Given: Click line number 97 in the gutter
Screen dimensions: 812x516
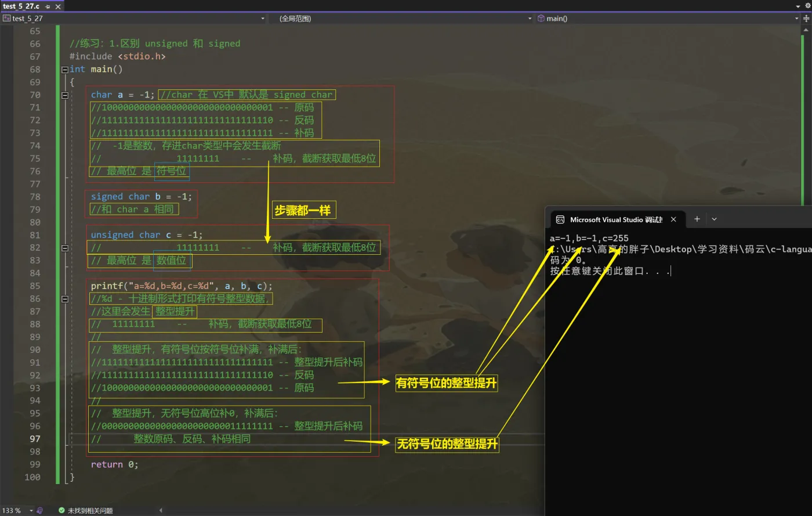Looking at the screenshot, I should (35, 439).
